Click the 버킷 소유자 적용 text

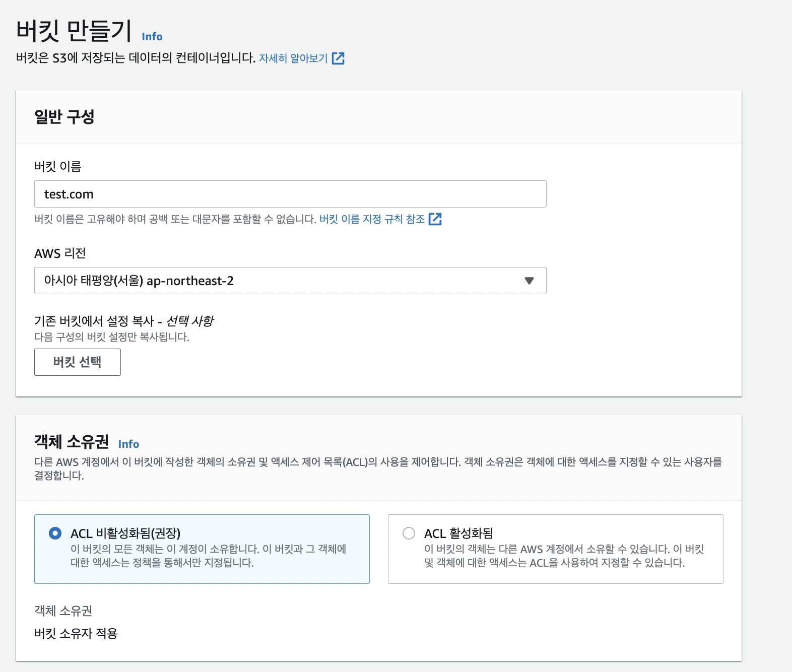[x=76, y=633]
